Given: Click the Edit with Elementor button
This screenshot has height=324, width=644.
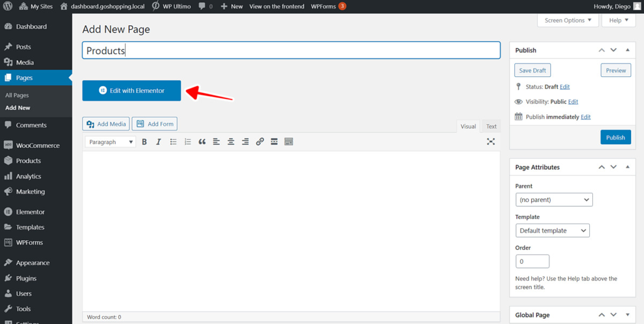Looking at the screenshot, I should point(131,90).
